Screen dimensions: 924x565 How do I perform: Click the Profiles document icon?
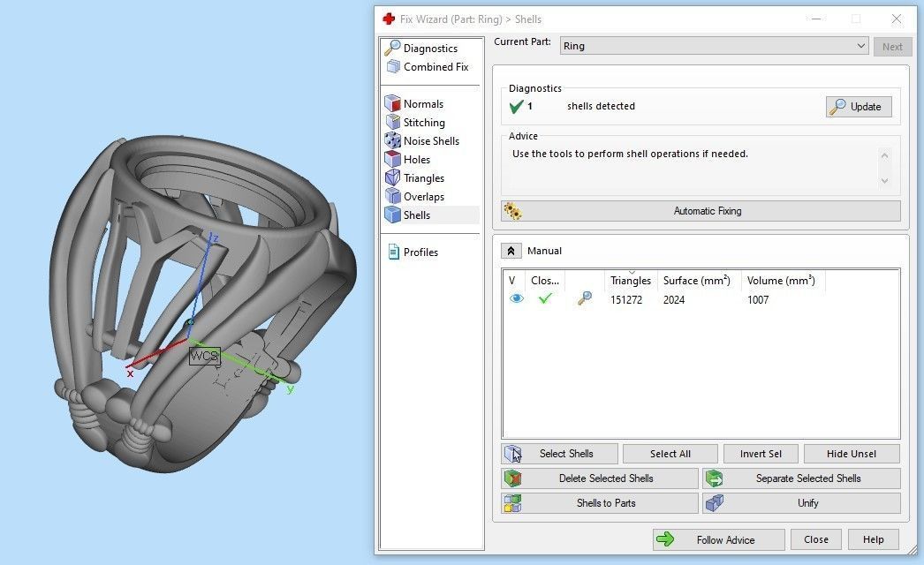click(x=393, y=252)
